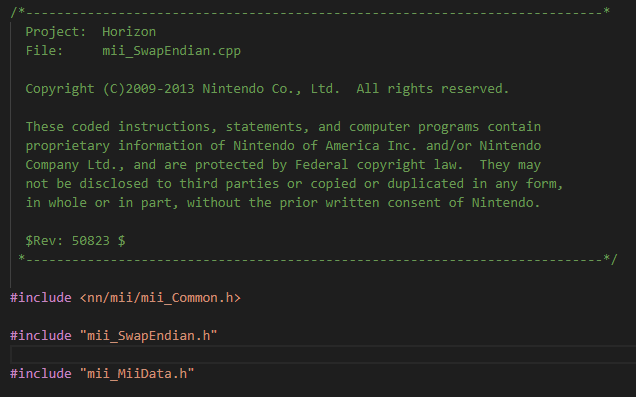Place cursor in the highlighted empty line

pos(323,354)
